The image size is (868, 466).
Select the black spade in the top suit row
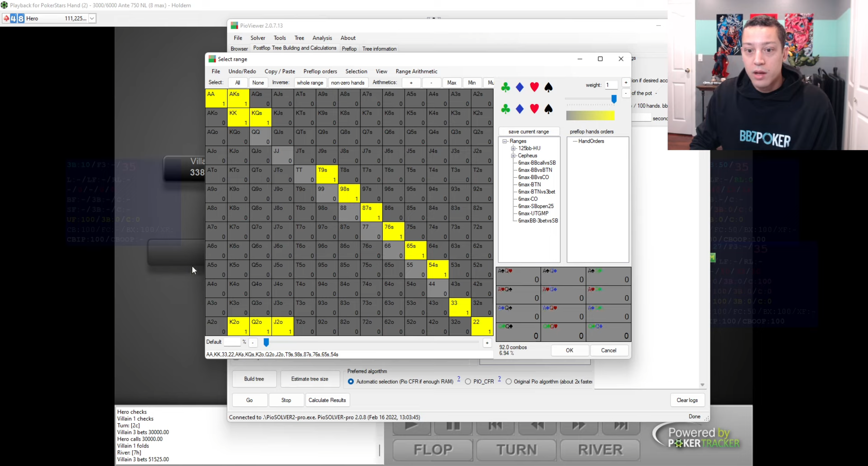pyautogui.click(x=548, y=87)
